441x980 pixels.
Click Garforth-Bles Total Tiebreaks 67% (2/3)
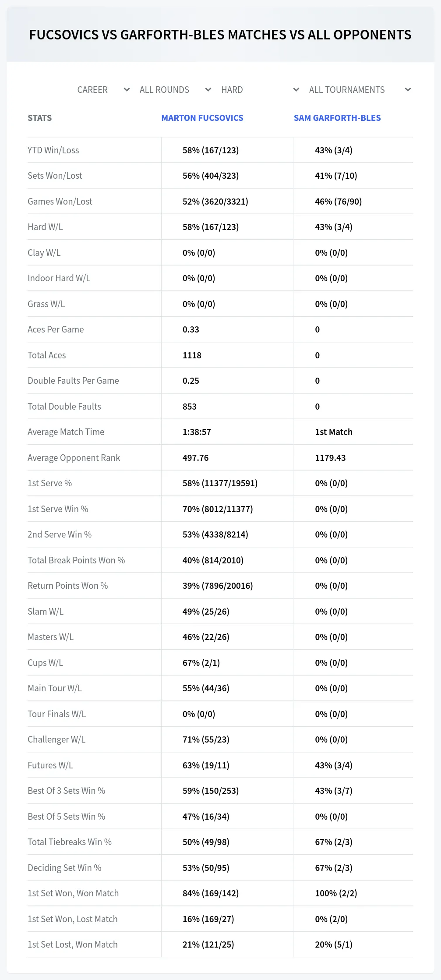[x=334, y=842]
